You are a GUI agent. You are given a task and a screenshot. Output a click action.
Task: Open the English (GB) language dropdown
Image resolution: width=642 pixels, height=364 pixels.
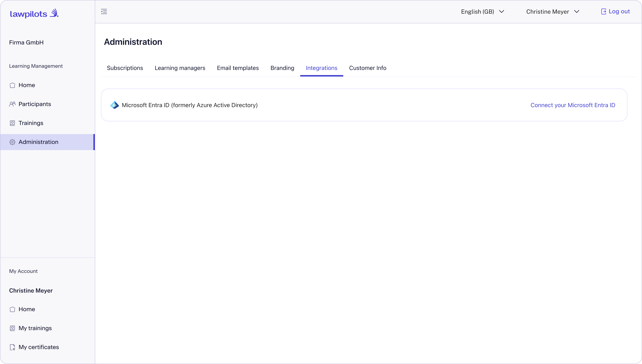pos(482,12)
